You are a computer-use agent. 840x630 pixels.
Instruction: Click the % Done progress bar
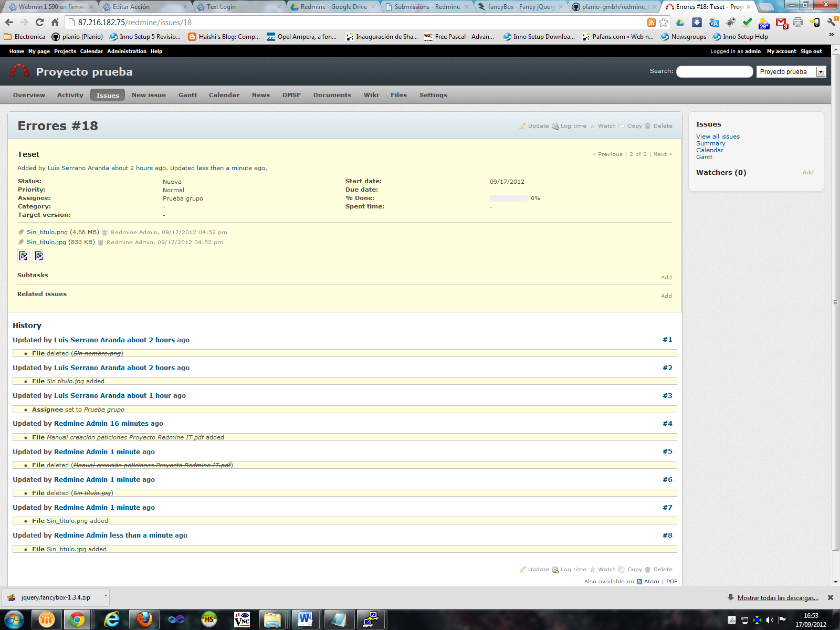(x=508, y=198)
